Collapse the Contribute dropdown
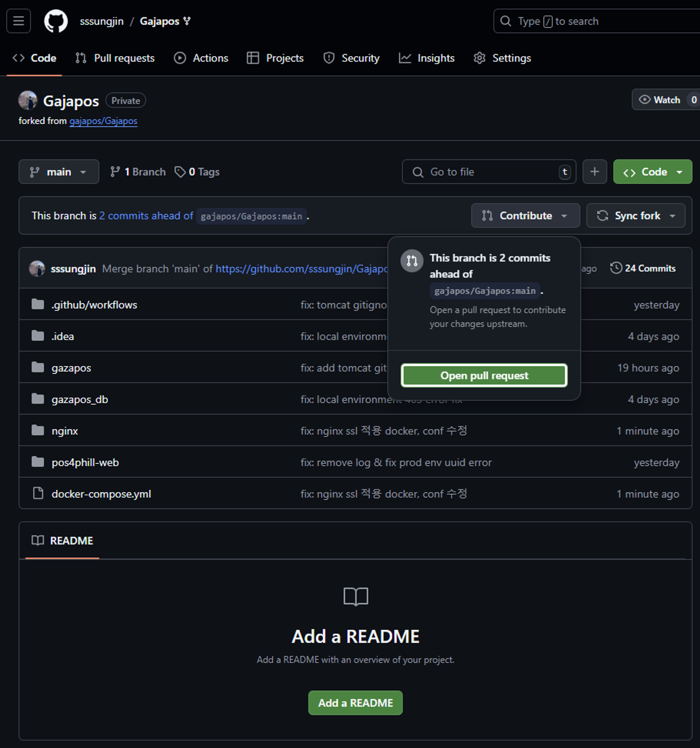The width and height of the screenshot is (700, 748). [x=525, y=216]
